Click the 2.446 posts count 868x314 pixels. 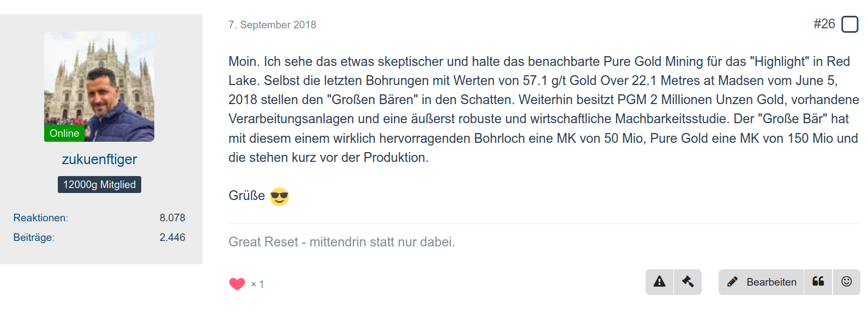click(172, 238)
